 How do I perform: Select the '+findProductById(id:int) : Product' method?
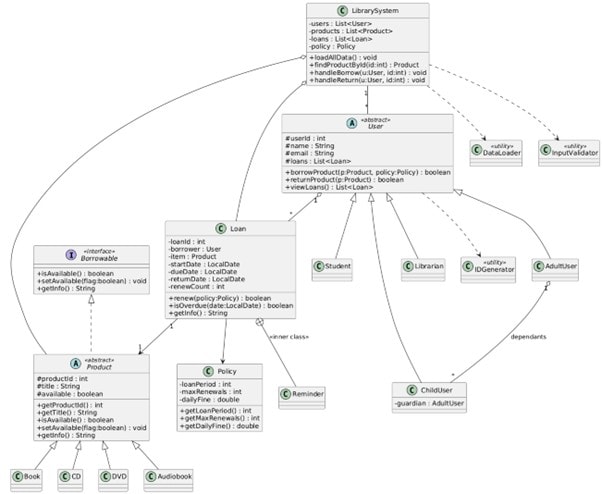pos(364,65)
